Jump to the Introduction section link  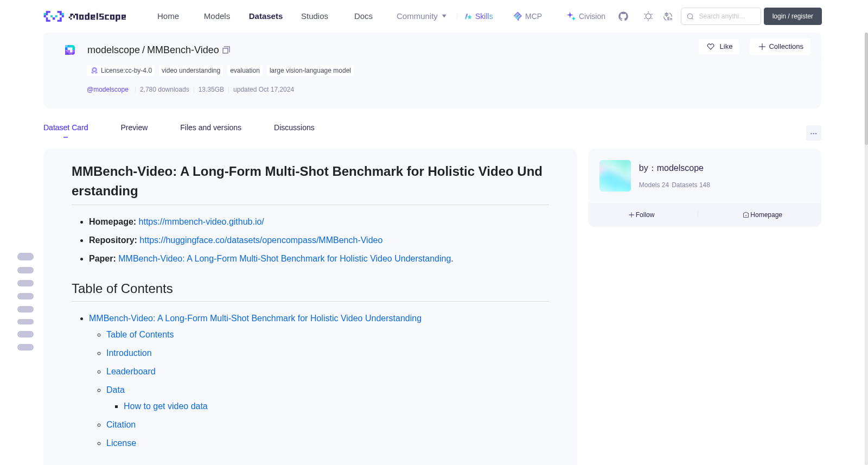[129, 353]
